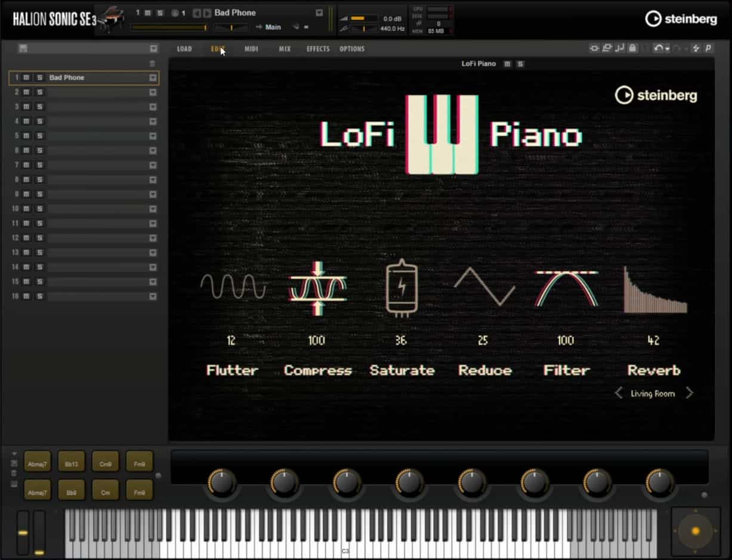732x560 pixels.
Task: Click the first quick control knob
Action: tap(221, 482)
